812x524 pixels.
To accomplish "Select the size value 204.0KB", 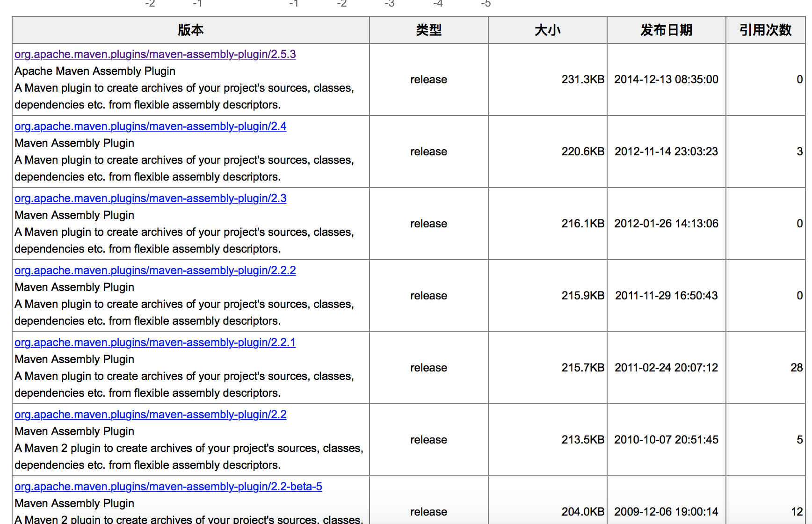I will coord(583,512).
